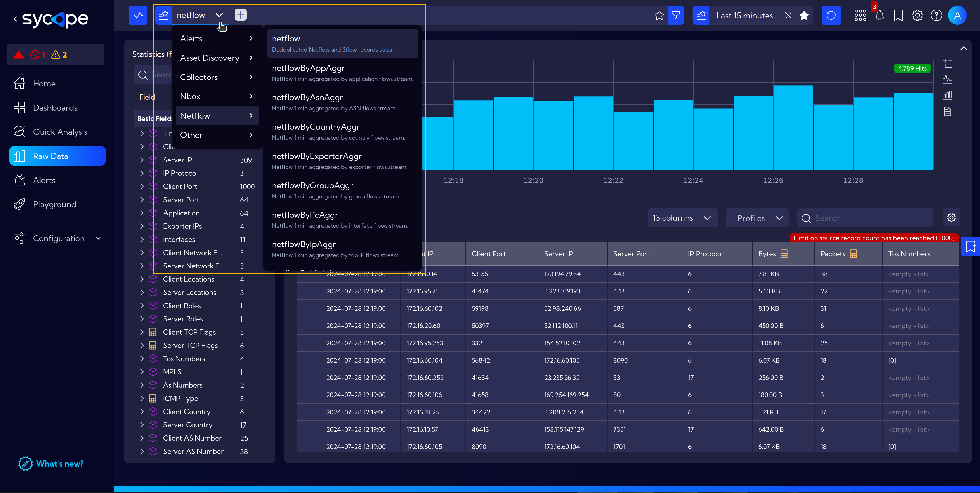Collapse the chart panel with up chevron
The image size is (980, 493).
point(964,48)
